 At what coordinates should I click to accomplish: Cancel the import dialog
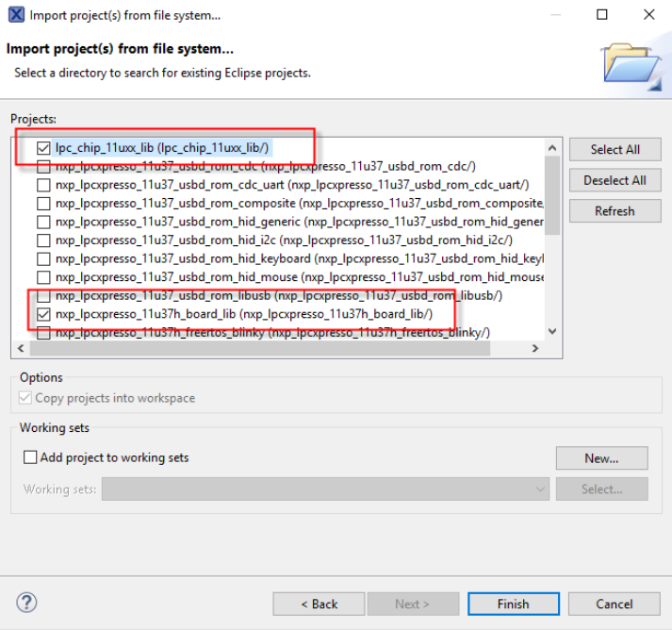coord(615,604)
